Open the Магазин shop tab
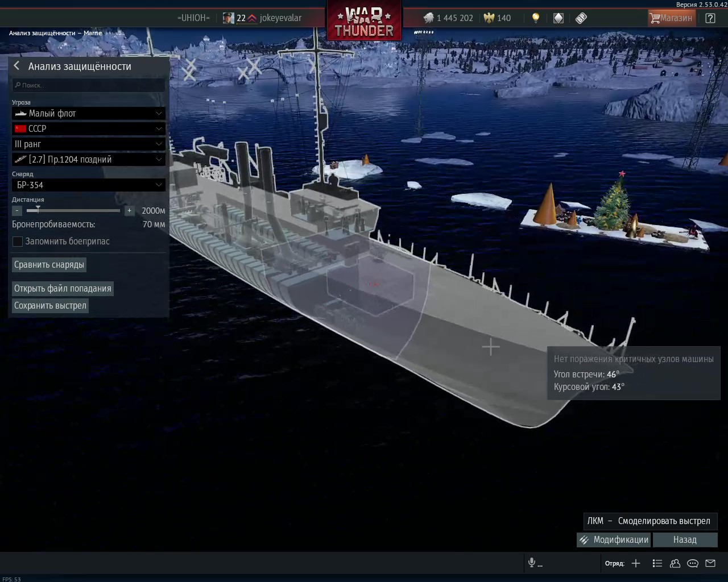728x582 pixels. point(672,18)
